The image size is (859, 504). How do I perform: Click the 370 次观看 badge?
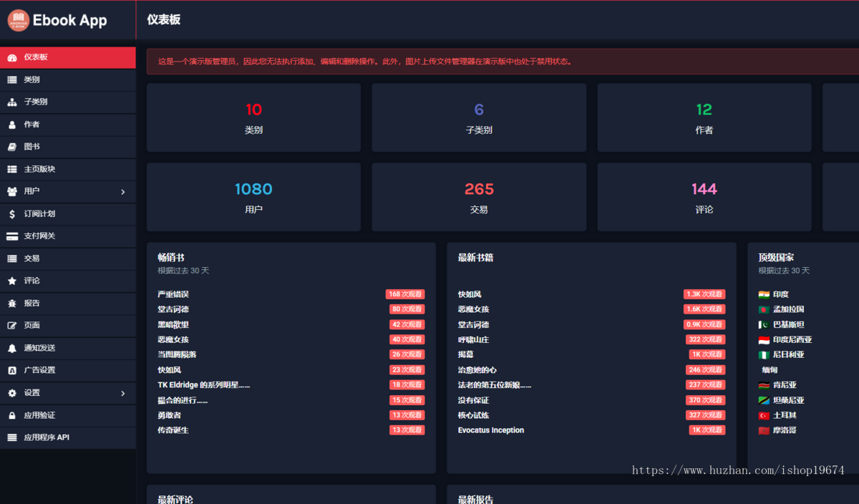tap(706, 400)
